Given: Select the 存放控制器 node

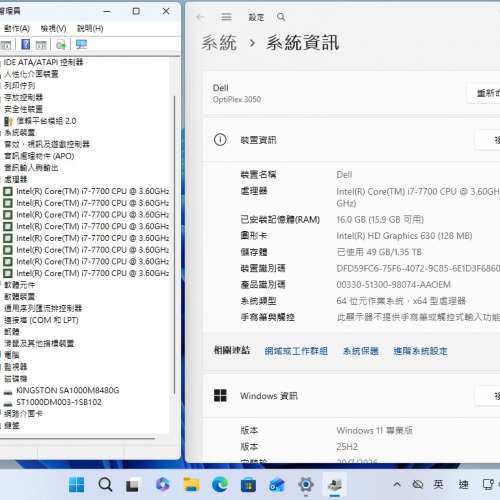Looking at the screenshot, I should [x=23, y=97].
